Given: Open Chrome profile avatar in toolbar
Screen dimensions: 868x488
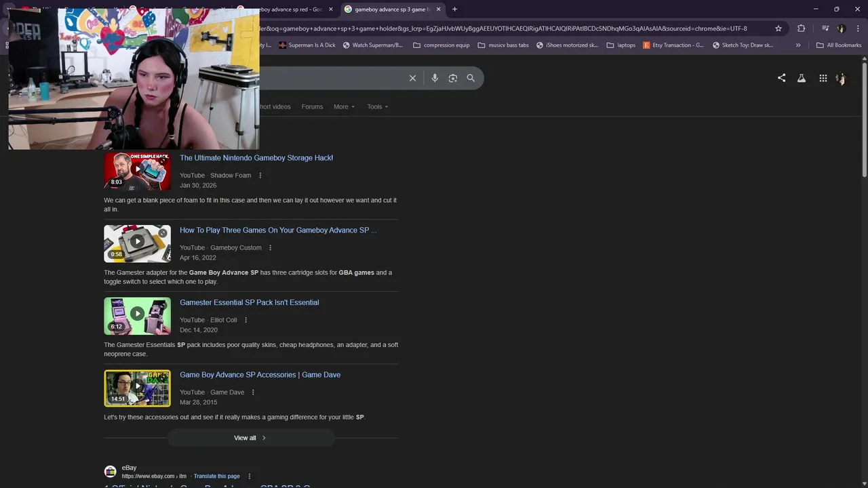Looking at the screenshot, I should [x=842, y=28].
